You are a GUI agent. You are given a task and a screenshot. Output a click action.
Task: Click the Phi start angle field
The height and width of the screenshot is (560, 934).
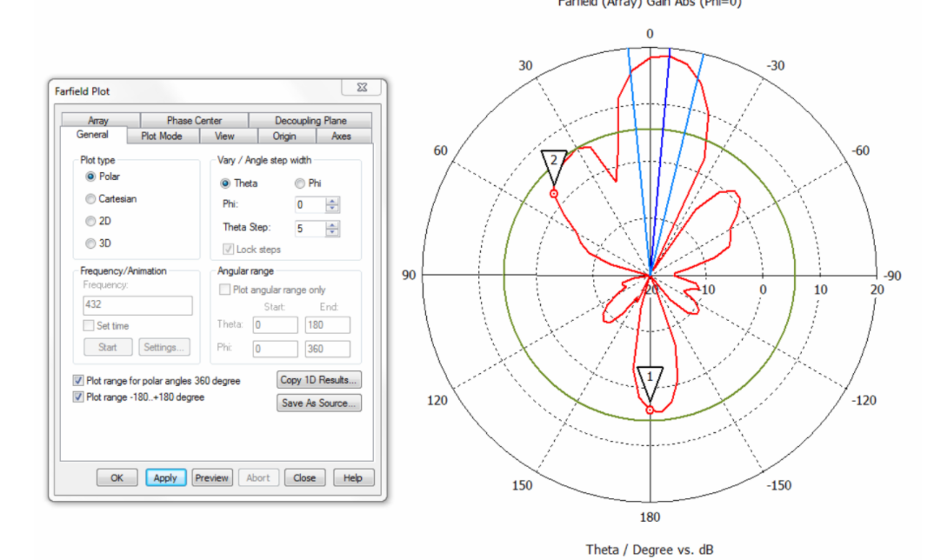tap(275, 349)
